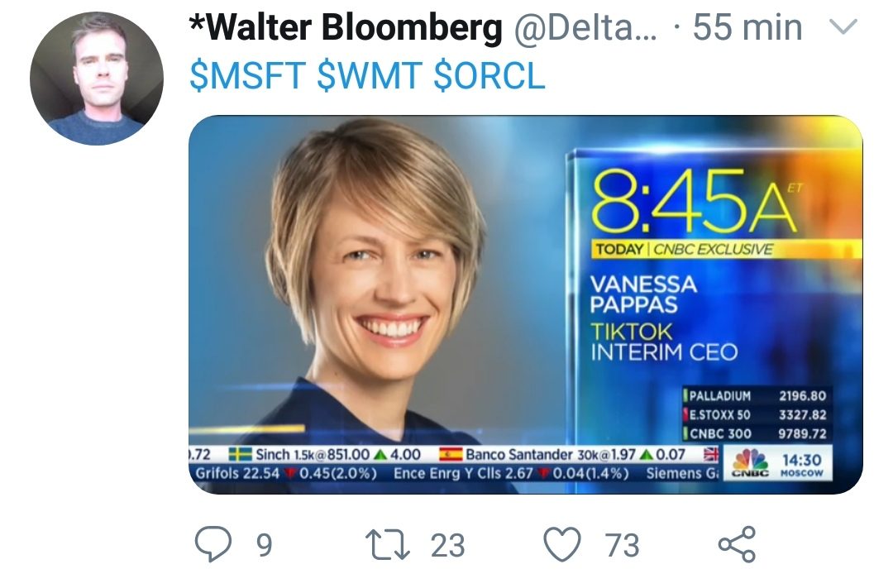
Task: Open the $MSFT cashtag link
Action: tap(248, 76)
